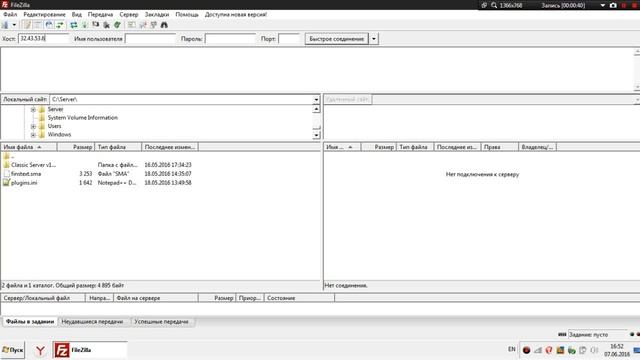Switch to the Файлы в задании tab
This screenshot has width=640, height=360.
(30, 322)
